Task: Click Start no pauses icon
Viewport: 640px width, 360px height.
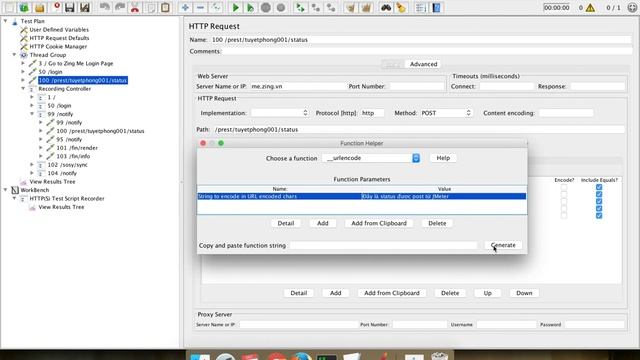Action: point(250,7)
